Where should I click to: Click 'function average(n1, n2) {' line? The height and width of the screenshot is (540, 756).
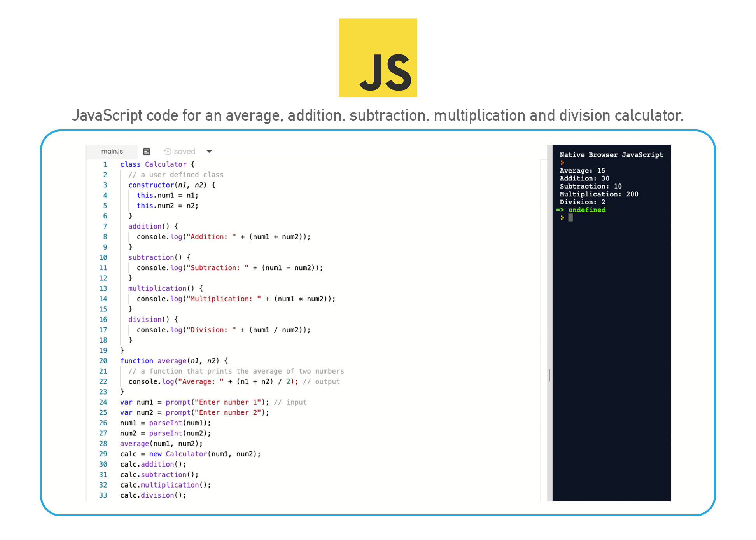174,361
